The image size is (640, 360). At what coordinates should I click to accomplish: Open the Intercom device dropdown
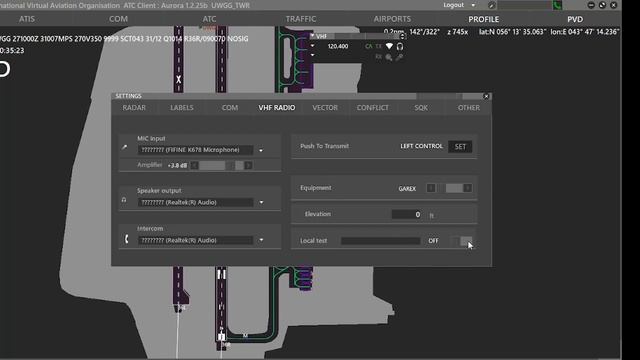tap(261, 240)
